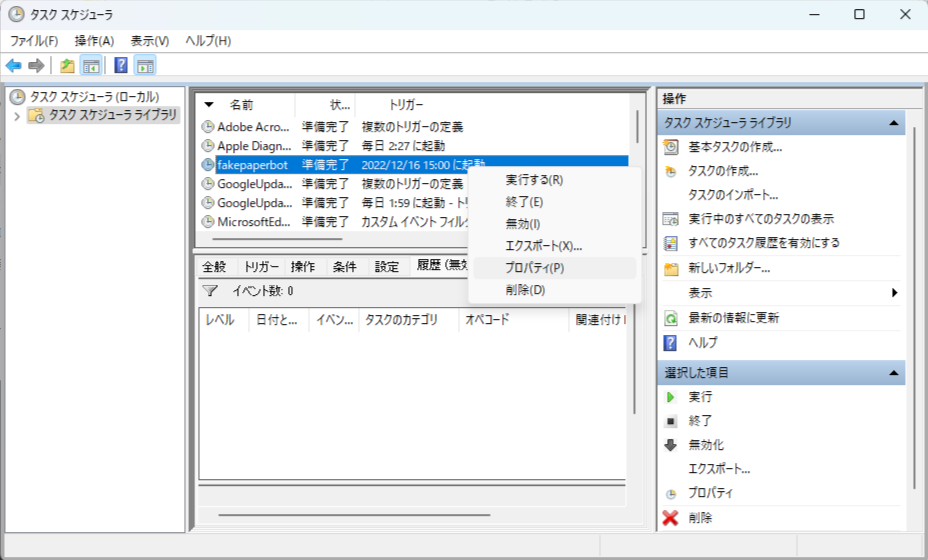Open the ファイル(F) menu

(34, 41)
